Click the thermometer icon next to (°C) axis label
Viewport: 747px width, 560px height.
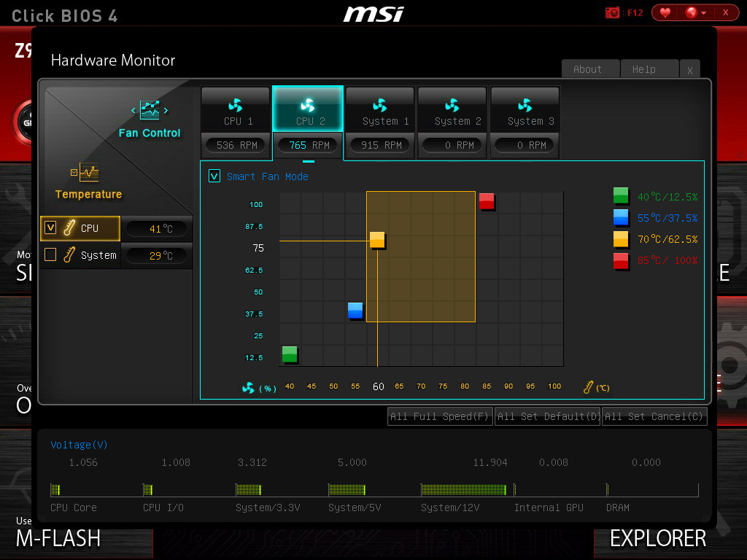589,387
